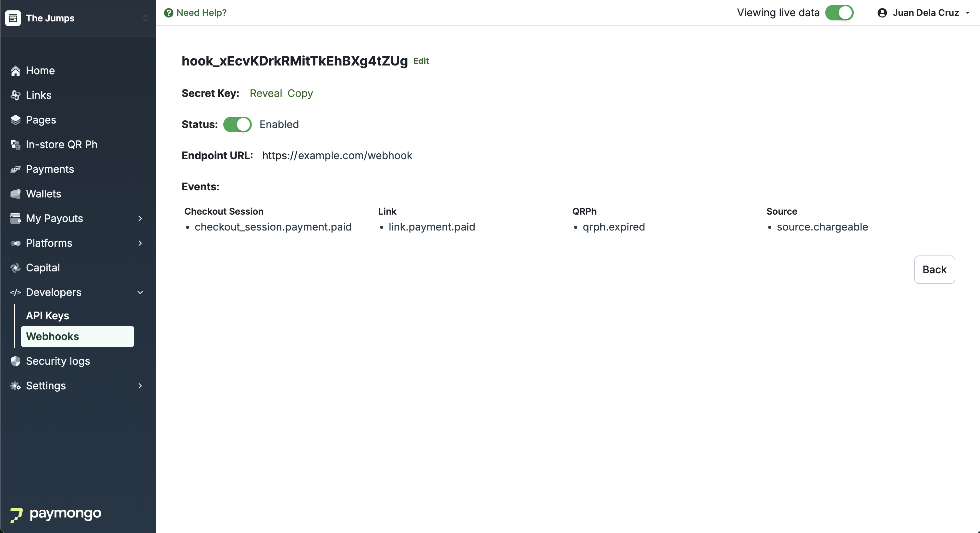Image resolution: width=980 pixels, height=533 pixels.
Task: Click the Security logs shield icon
Action: point(15,361)
